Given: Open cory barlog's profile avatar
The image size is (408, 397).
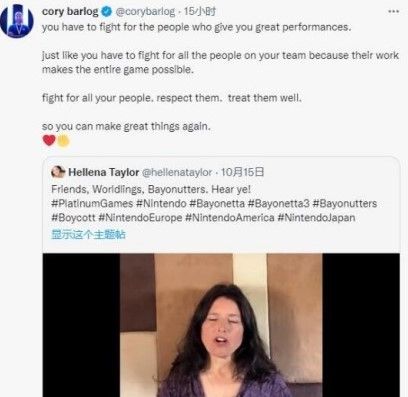Looking at the screenshot, I should click(x=17, y=21).
